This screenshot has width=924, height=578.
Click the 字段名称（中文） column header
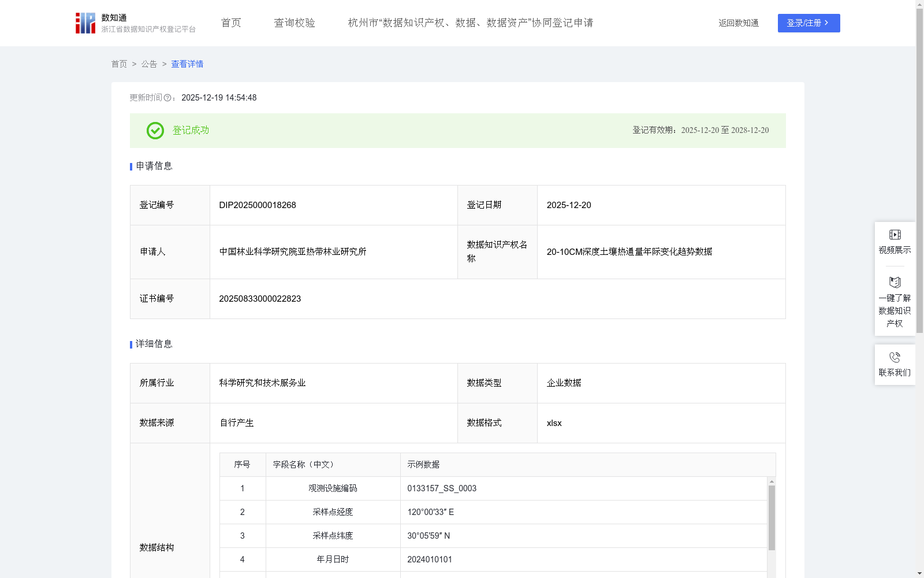(x=333, y=465)
